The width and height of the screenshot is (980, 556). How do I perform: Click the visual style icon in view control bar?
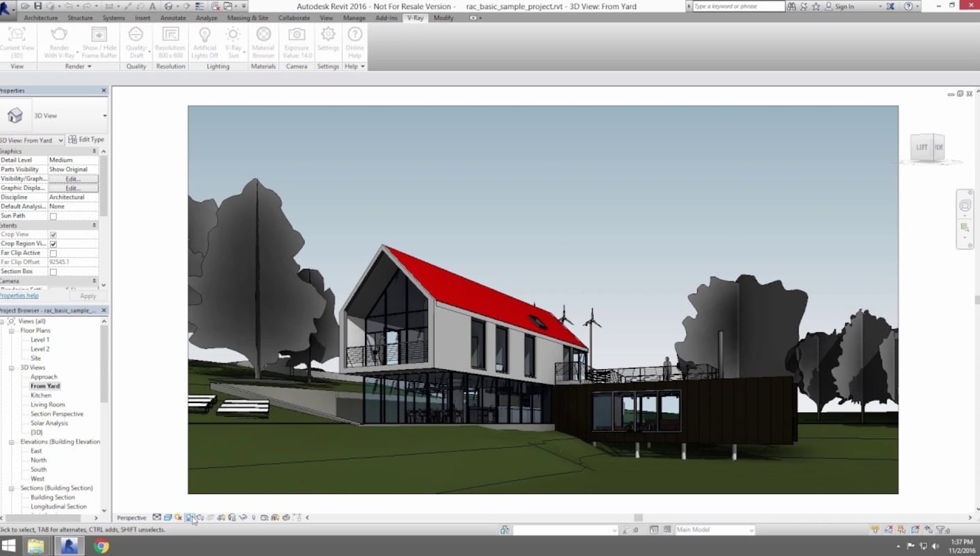[x=168, y=518]
